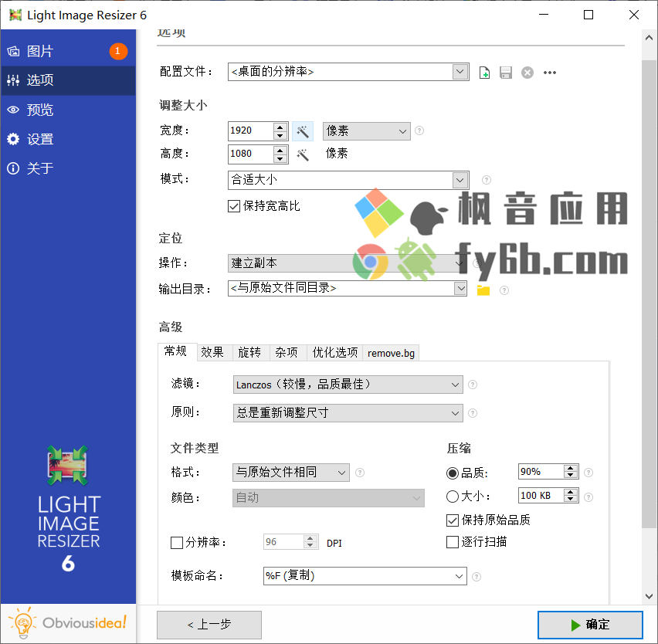The height and width of the screenshot is (644, 658).
Task: Toggle the 保持宽高比 checkbox
Action: pyautogui.click(x=234, y=206)
